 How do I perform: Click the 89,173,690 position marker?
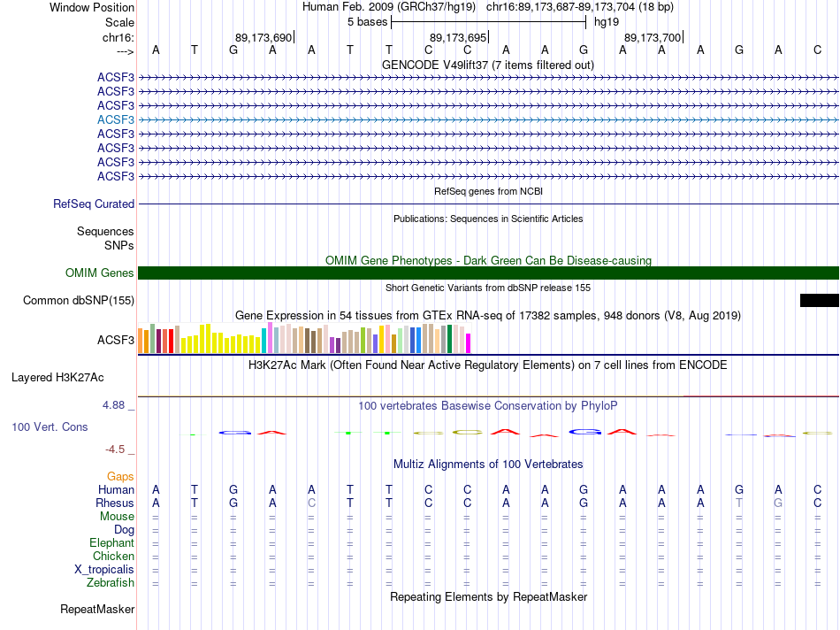coord(263,37)
